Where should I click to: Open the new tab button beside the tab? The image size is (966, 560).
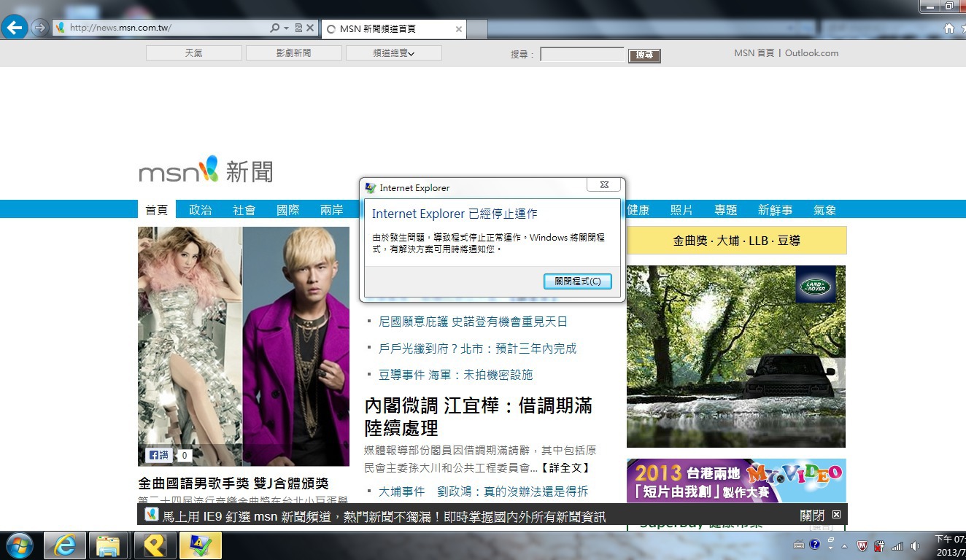tap(476, 29)
